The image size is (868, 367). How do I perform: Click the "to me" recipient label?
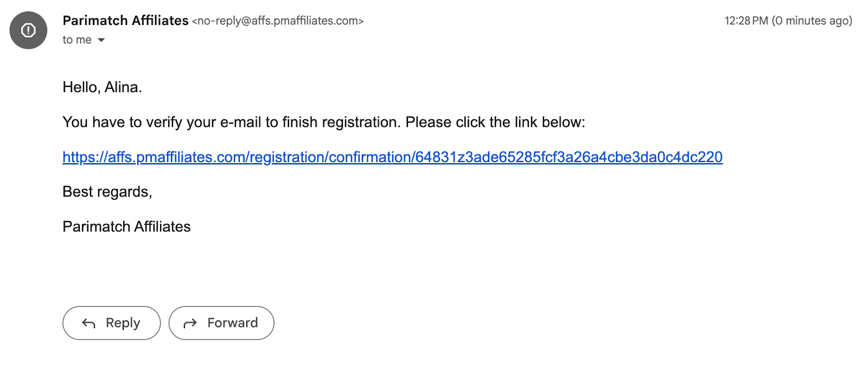coord(77,40)
